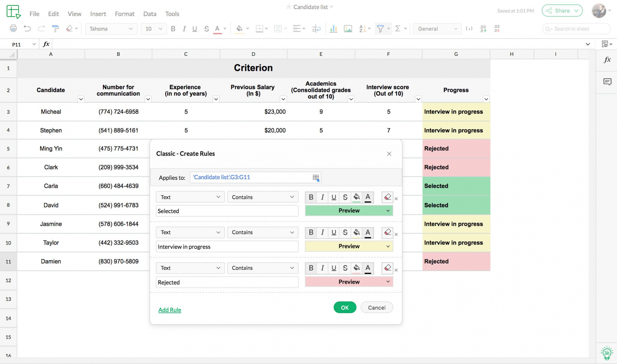This screenshot has width=617, height=364.
Task: Click the OK button to apply rules
Action: click(345, 307)
